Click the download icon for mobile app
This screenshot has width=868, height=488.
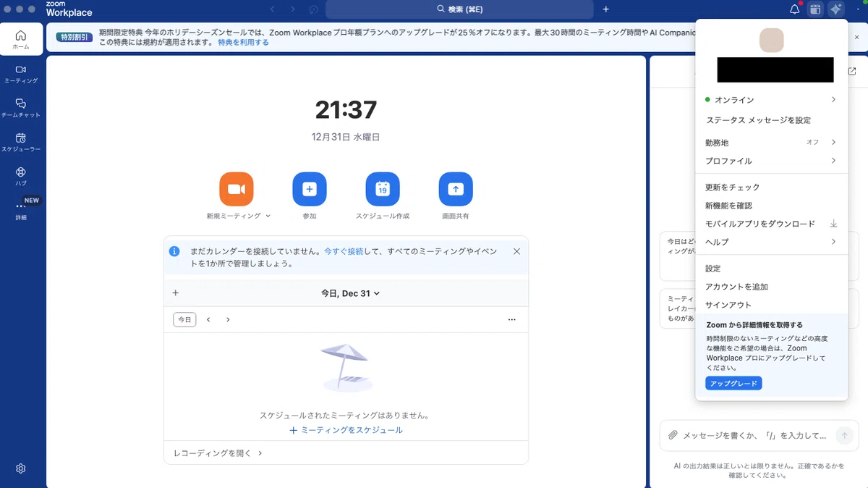click(833, 224)
